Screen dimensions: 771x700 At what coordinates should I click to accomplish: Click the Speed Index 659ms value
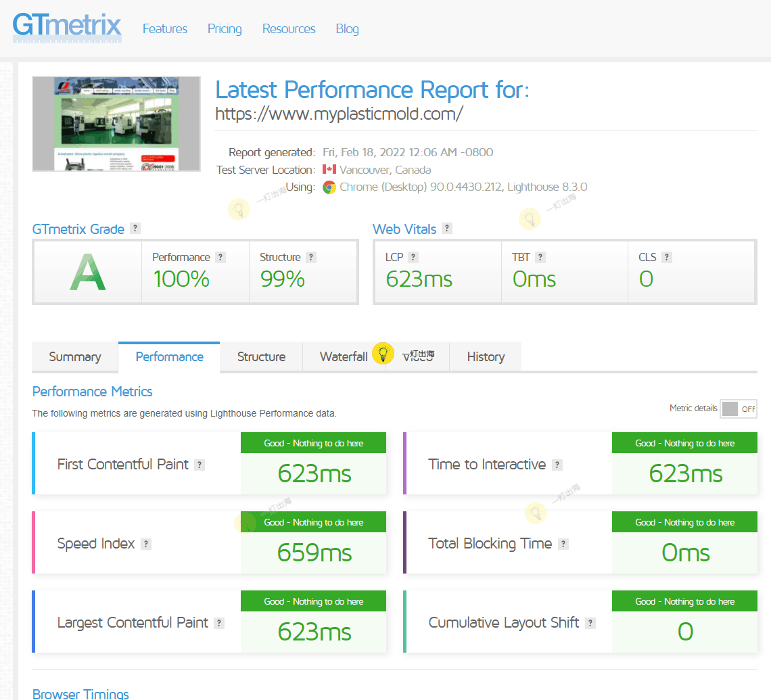click(x=314, y=553)
